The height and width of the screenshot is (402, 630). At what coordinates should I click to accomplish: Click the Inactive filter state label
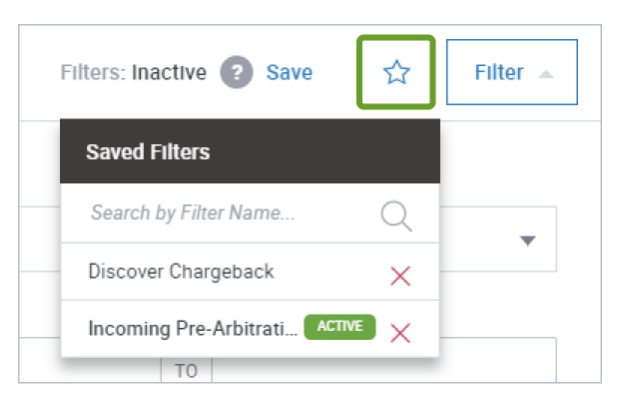(170, 73)
